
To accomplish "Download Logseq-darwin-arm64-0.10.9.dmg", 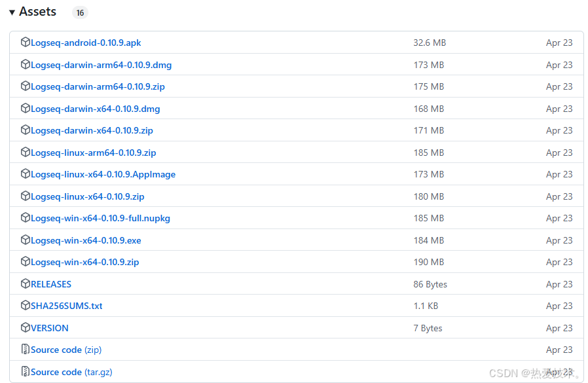I will pos(101,65).
